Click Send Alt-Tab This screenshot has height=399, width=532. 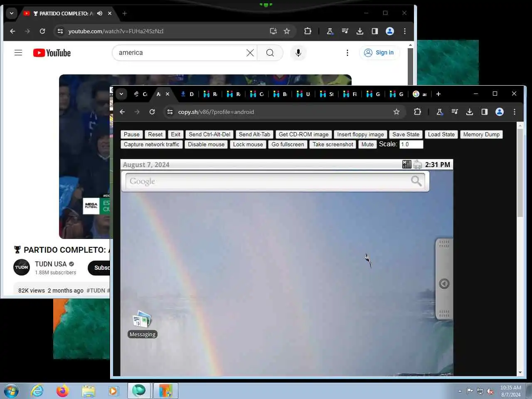(x=254, y=134)
